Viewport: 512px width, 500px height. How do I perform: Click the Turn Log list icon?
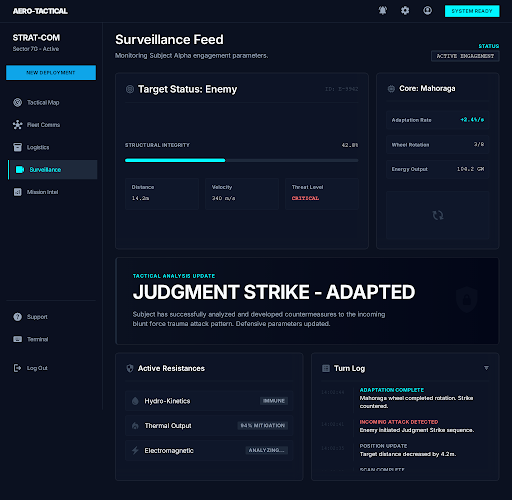[326, 368]
